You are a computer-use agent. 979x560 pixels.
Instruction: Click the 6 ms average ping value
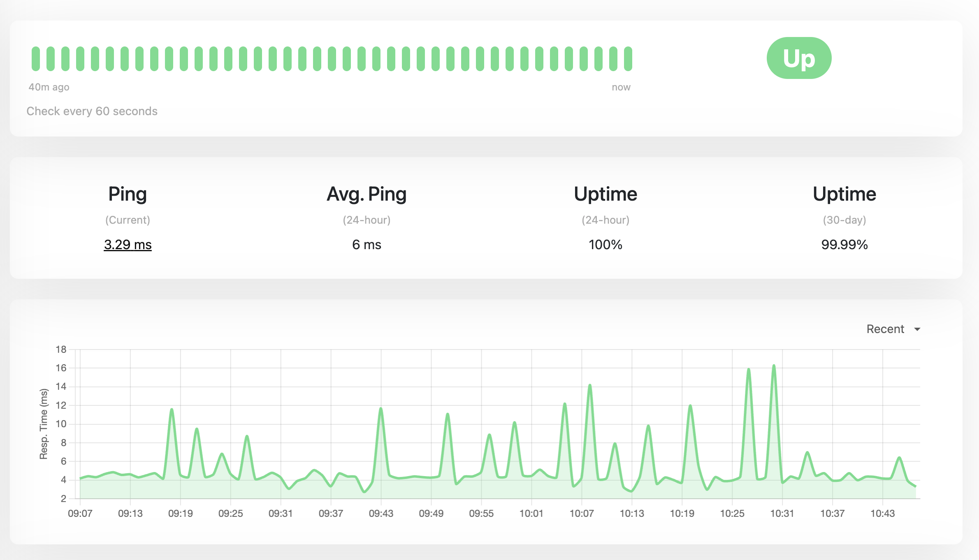[367, 245]
